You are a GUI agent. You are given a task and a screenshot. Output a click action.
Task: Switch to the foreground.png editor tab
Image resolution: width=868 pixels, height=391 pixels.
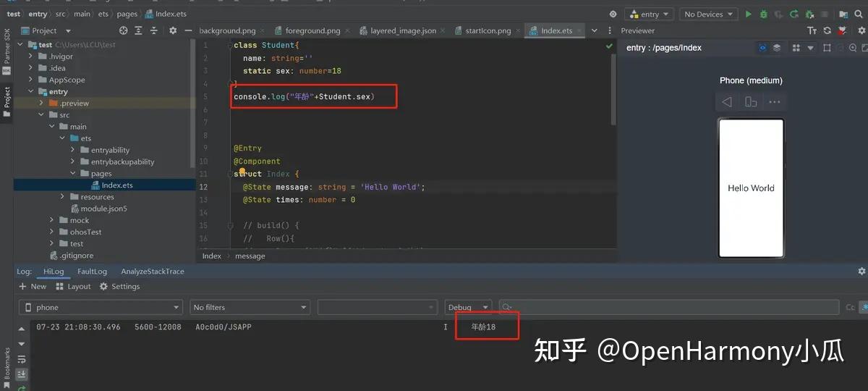click(312, 30)
